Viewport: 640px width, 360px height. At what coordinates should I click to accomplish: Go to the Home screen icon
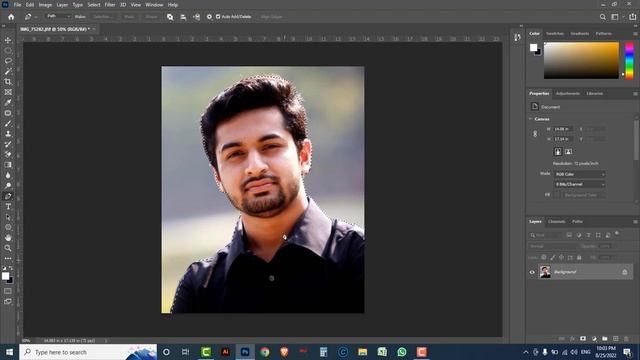pyautogui.click(x=11, y=17)
